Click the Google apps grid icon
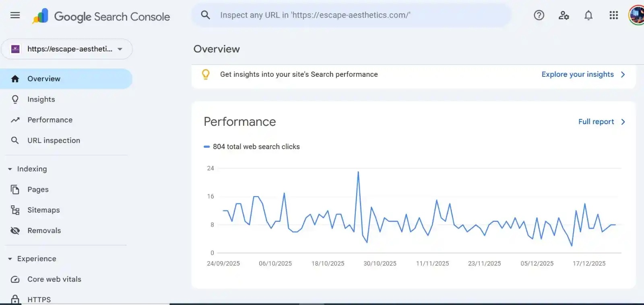 [x=613, y=15]
